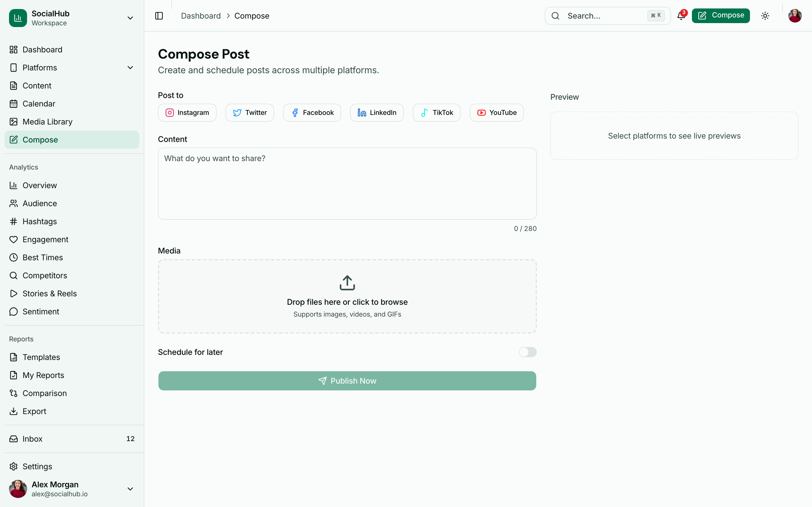Expand the Platforms sidebar section
812x507 pixels.
pyautogui.click(x=130, y=67)
